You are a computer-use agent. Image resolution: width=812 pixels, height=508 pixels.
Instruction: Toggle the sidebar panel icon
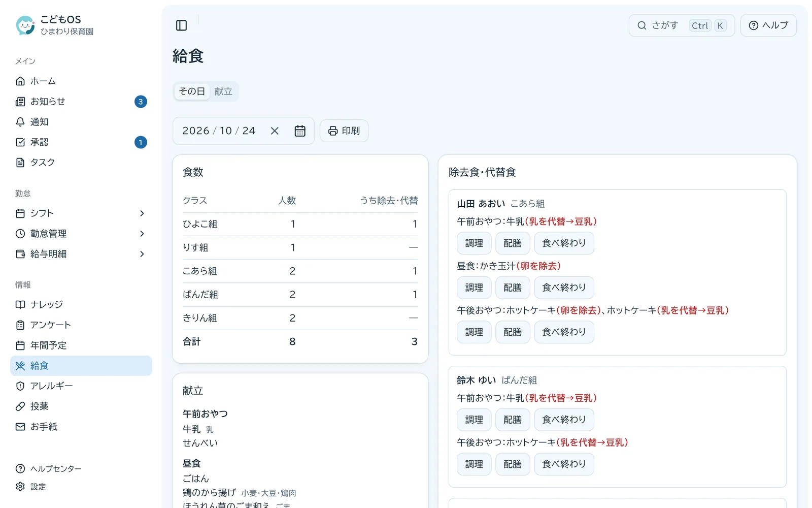(x=181, y=25)
